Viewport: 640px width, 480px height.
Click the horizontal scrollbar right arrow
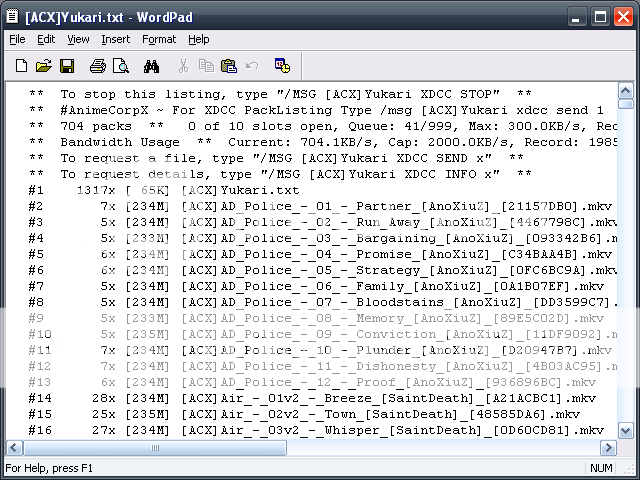pos(608,447)
